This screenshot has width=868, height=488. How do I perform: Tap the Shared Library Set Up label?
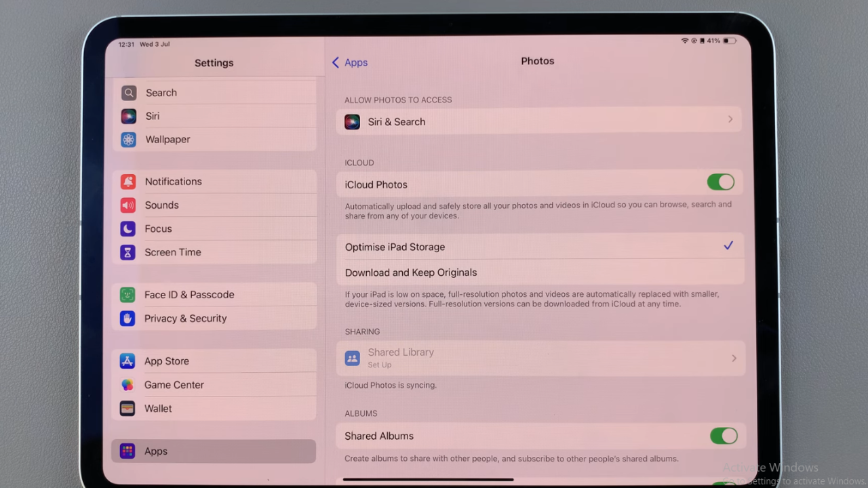coord(380,365)
